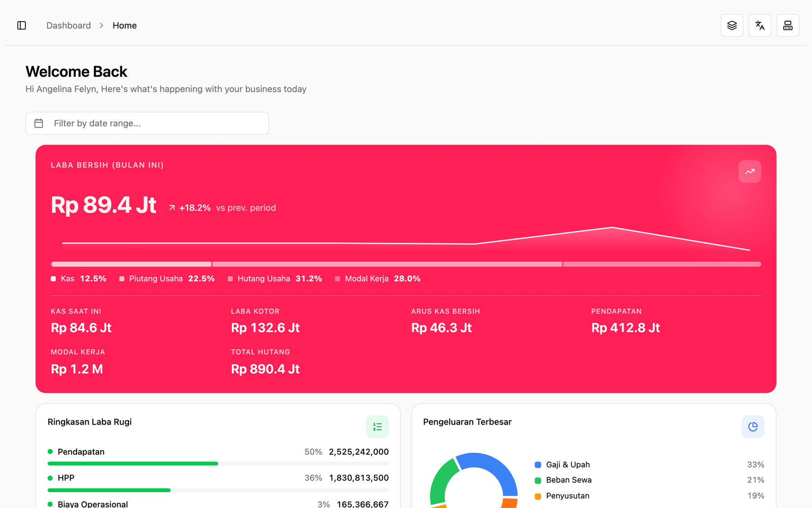Click the HPP green progress bar
Screen dimensions: 812x508
109,490
